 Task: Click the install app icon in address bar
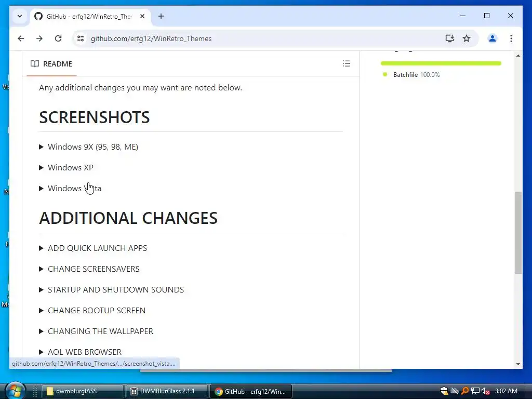(x=449, y=38)
